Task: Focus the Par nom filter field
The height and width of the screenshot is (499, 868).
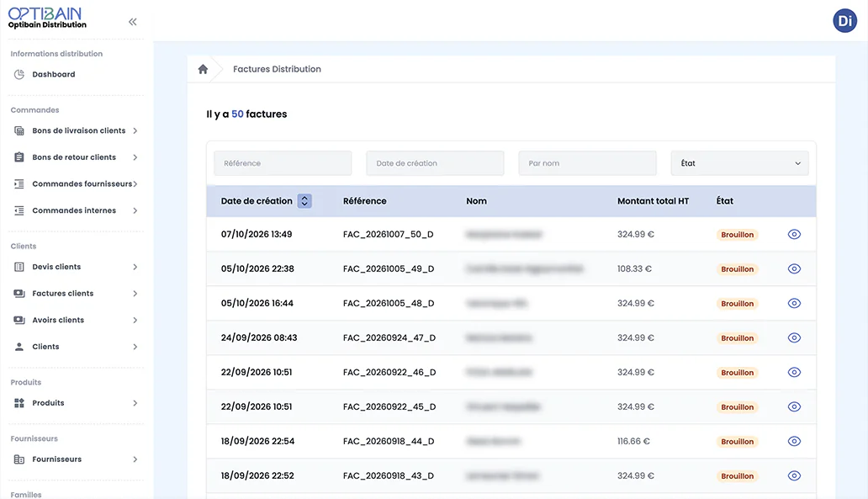Action: (x=587, y=163)
